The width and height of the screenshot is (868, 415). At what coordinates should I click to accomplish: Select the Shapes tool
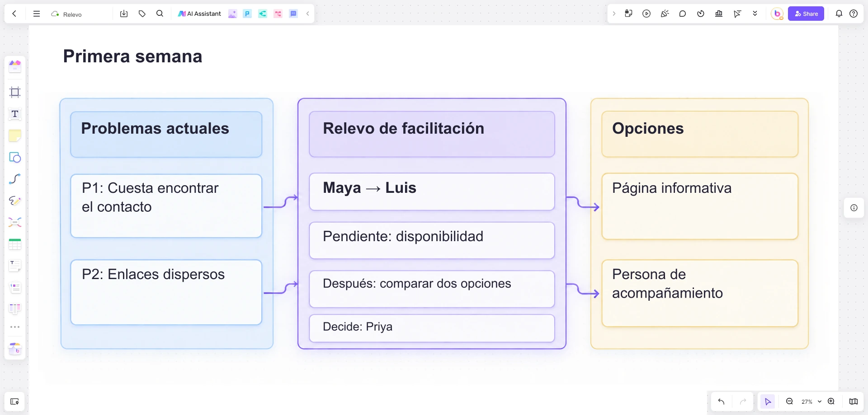click(x=15, y=157)
